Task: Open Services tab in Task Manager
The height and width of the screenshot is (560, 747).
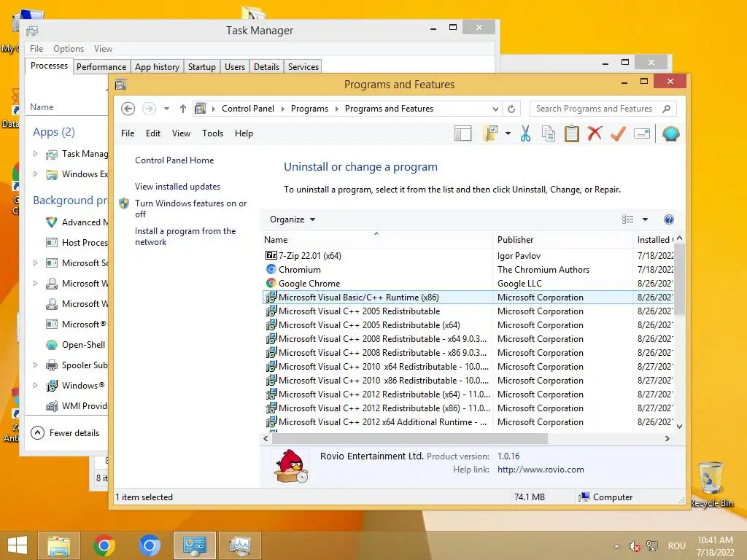Action: click(x=303, y=66)
